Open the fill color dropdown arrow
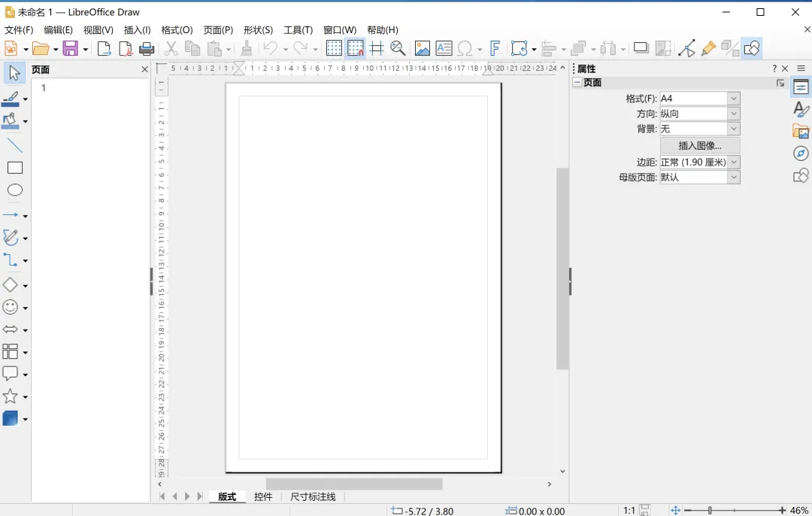Image resolution: width=812 pixels, height=516 pixels. [25, 122]
